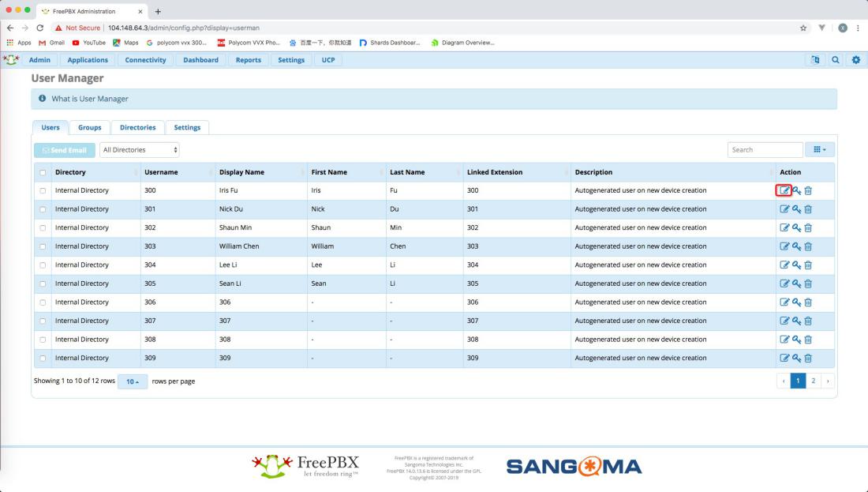
Task: Open the Connectivity menu
Action: (x=145, y=60)
